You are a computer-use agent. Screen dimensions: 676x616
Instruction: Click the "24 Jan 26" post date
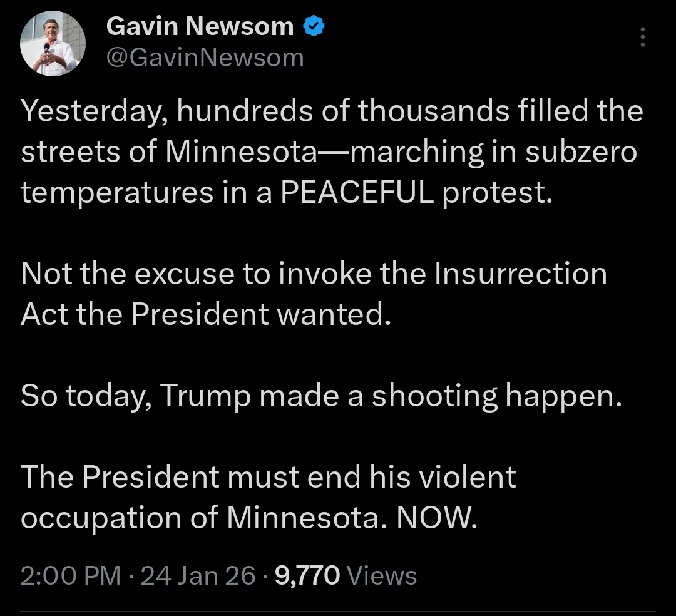pos(198,575)
